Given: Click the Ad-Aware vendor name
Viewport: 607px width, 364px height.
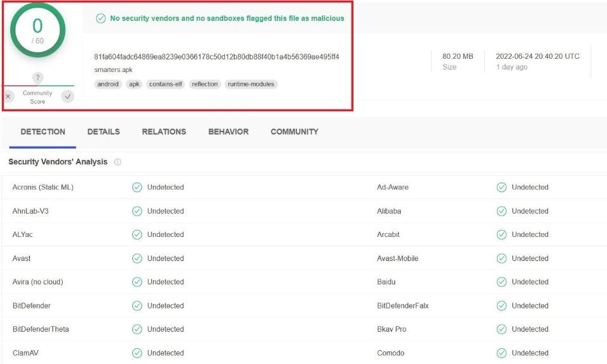Looking at the screenshot, I should pos(393,187).
